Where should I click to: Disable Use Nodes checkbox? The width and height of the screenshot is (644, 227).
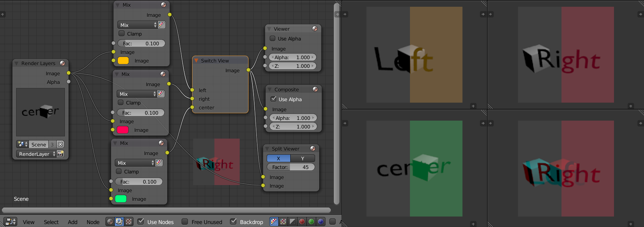pos(141,222)
